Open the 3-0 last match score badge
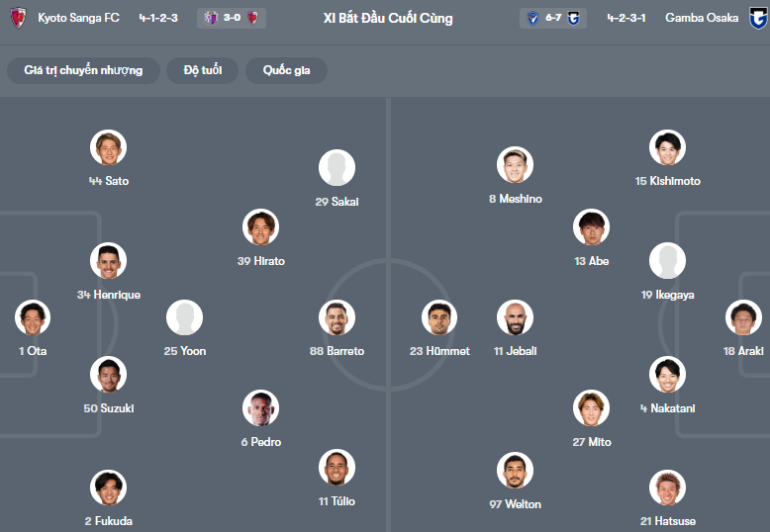The image size is (770, 532). 232,18
